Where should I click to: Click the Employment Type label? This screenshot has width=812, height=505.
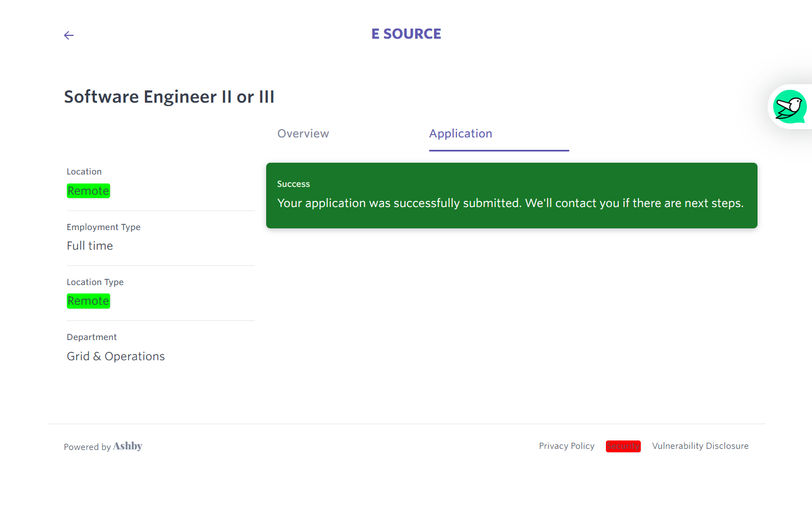tap(103, 227)
